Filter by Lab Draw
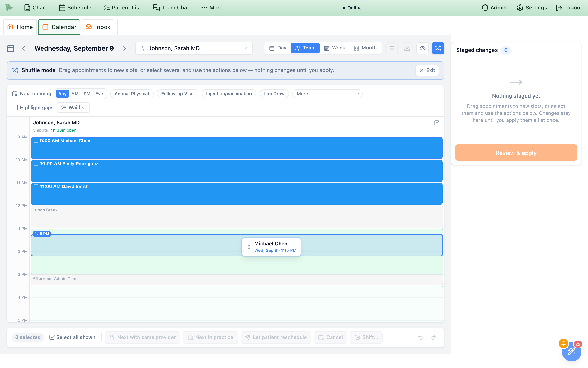 (x=274, y=94)
